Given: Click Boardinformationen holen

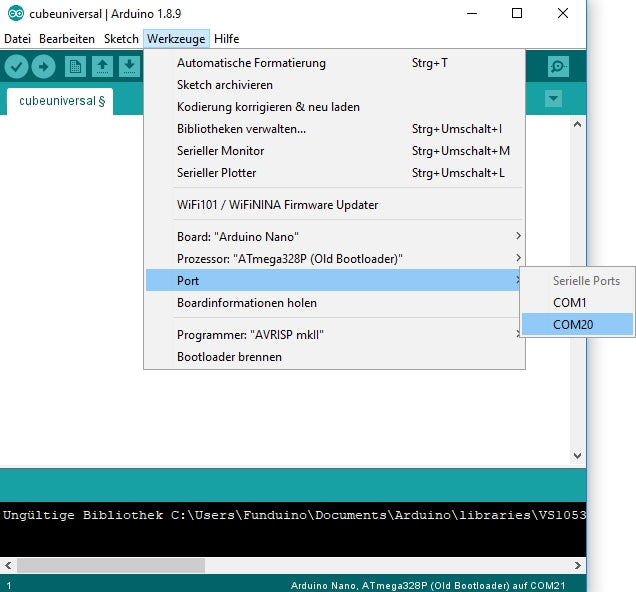Looking at the screenshot, I should [x=335, y=303].
